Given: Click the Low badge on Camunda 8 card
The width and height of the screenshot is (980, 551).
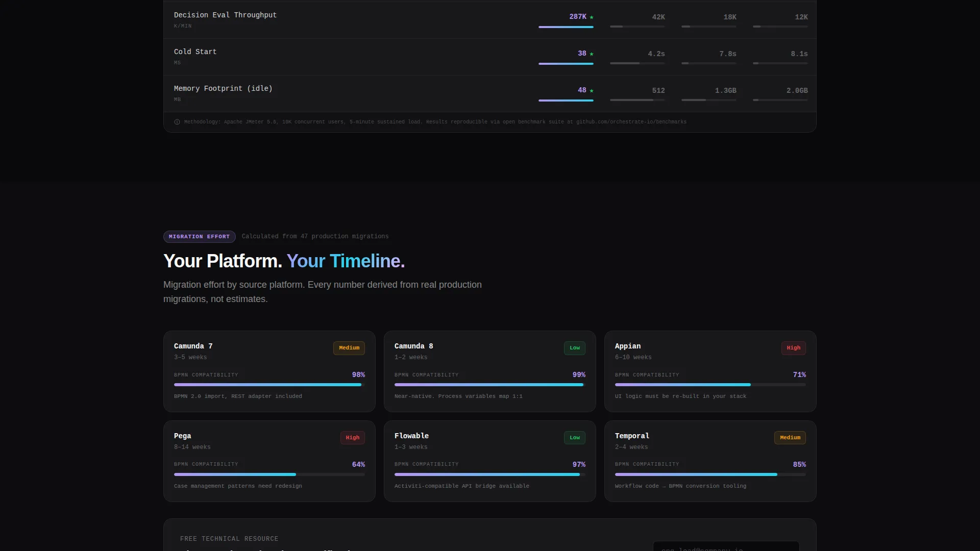Looking at the screenshot, I should coord(575,348).
